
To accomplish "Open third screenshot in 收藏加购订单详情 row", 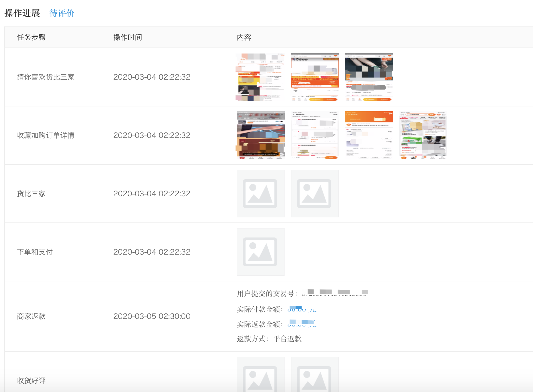I will pos(369,135).
